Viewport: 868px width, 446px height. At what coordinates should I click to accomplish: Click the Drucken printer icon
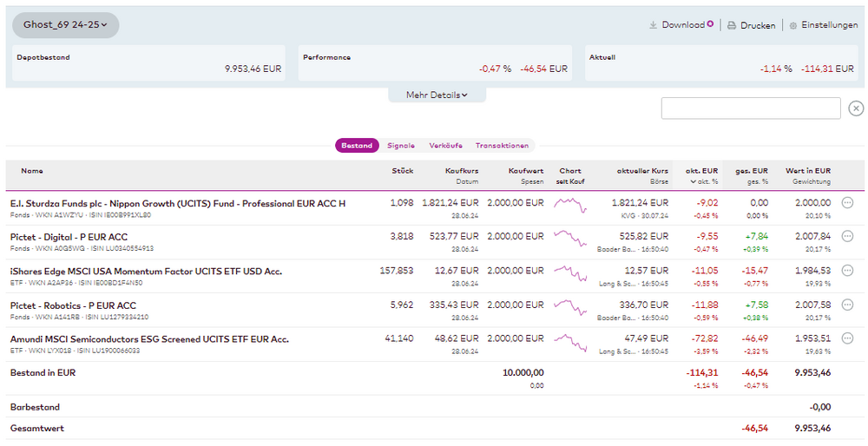[x=732, y=26]
